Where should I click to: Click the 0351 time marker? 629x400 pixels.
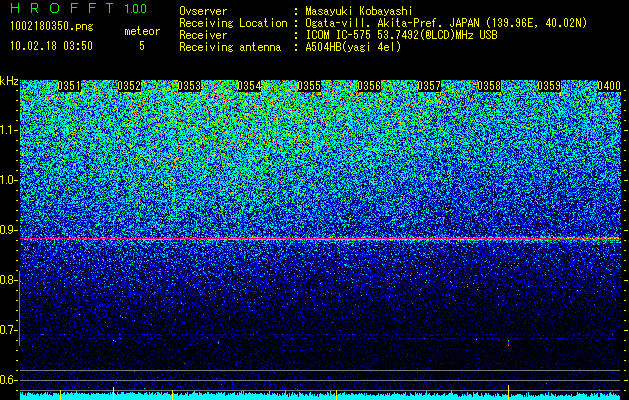(x=69, y=86)
